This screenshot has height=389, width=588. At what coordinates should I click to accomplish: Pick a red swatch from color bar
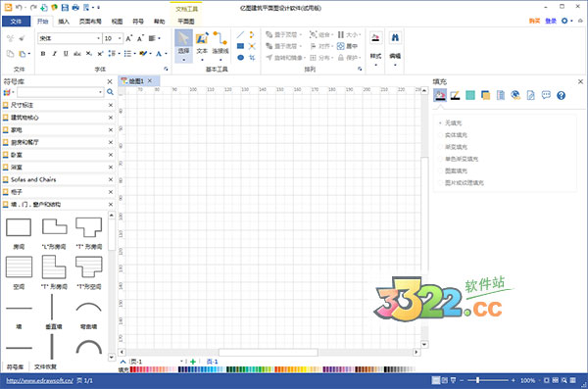tap(132, 369)
